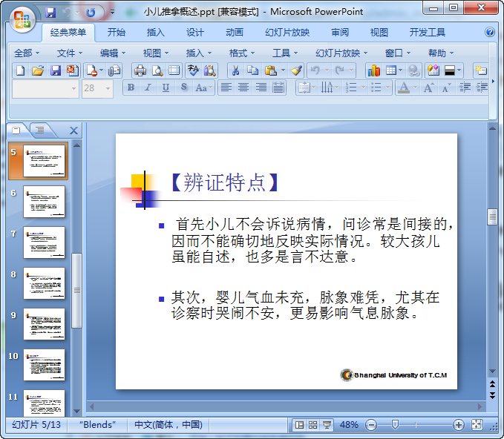This screenshot has height=439, width=504.
Task: Click the Cut scissors icon
Action: pos(235,70)
